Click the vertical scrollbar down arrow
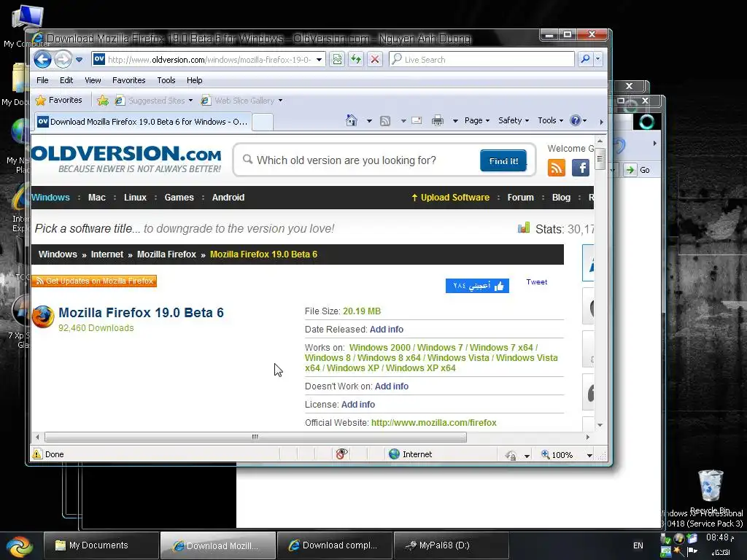747x560 pixels. point(600,425)
